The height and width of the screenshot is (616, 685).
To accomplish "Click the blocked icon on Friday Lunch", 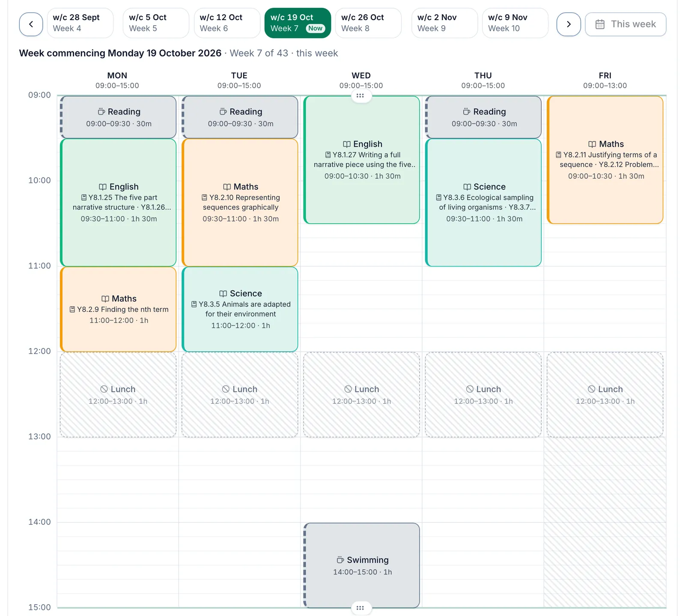I will (591, 389).
